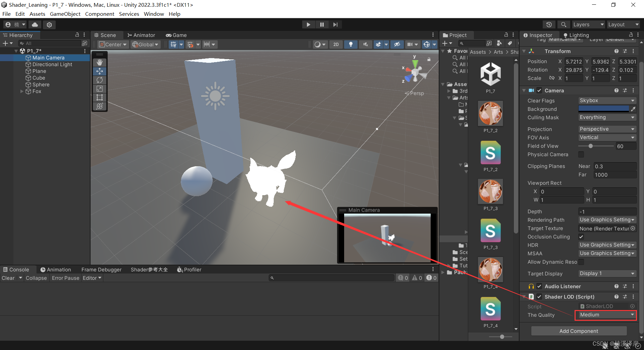Toggle scene audio in Scene view toolbar

click(365, 44)
